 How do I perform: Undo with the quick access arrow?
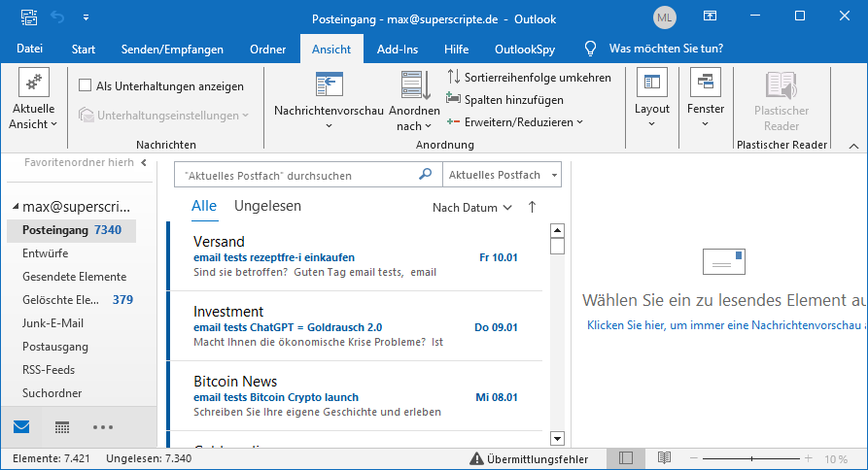(x=57, y=17)
